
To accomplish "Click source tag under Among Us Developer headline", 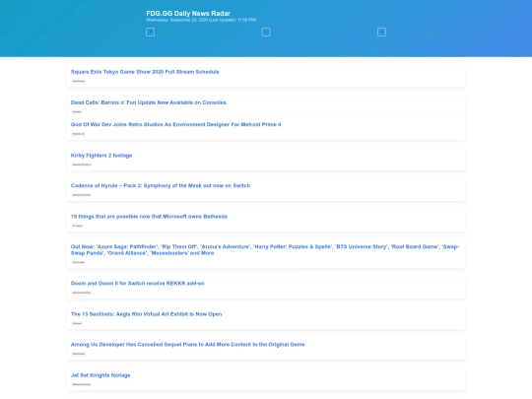I will [x=79, y=354].
